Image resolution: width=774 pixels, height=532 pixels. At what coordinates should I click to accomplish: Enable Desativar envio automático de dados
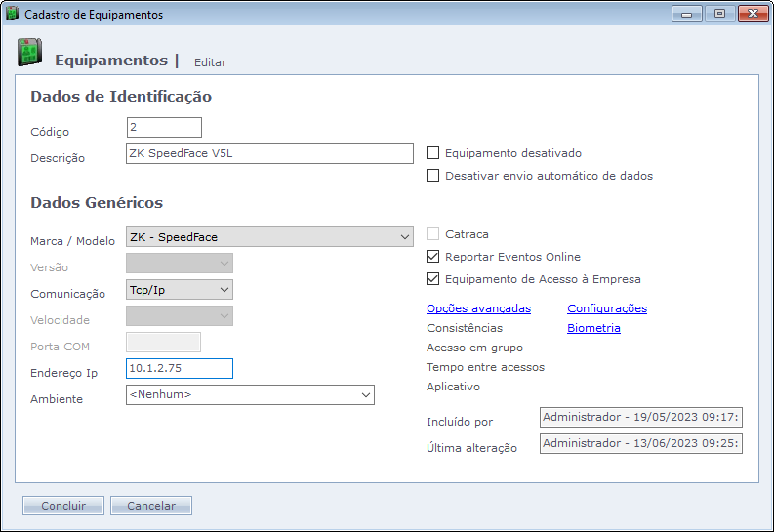(433, 176)
